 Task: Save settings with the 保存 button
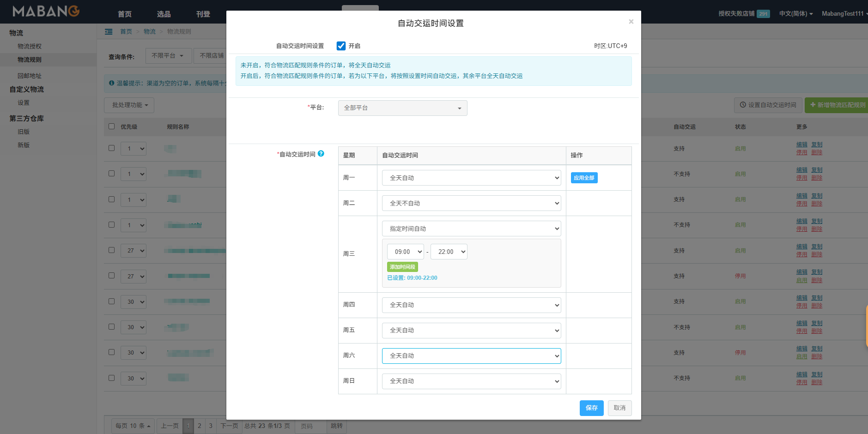[x=591, y=408]
